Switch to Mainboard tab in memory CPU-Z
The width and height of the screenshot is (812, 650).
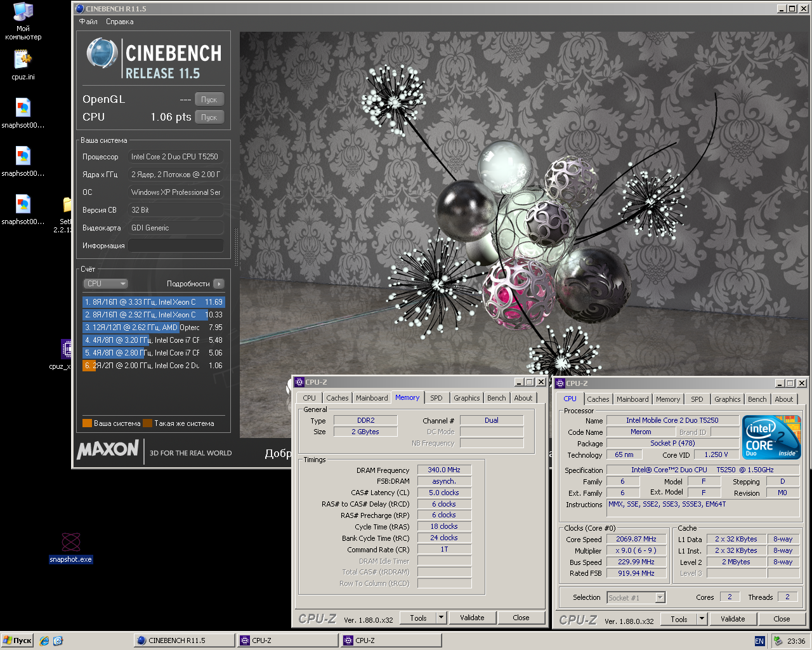pos(372,398)
